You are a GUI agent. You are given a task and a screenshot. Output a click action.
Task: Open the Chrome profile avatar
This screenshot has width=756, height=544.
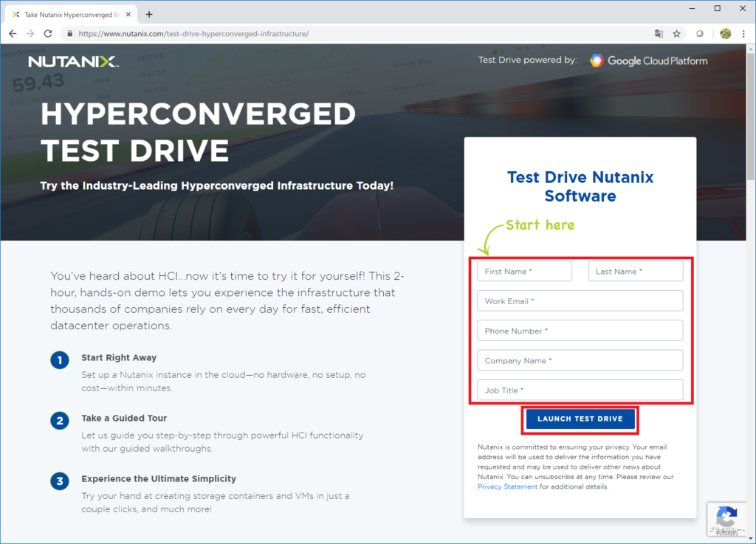click(725, 34)
